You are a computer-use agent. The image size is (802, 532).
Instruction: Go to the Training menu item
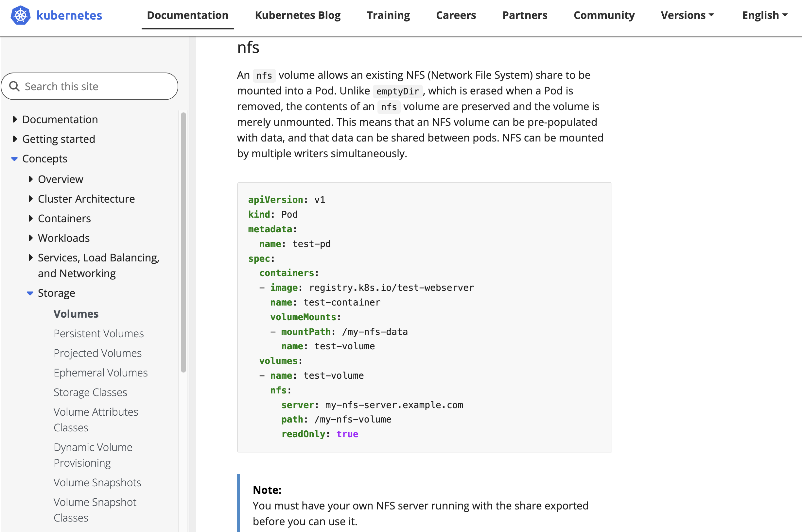pos(388,15)
